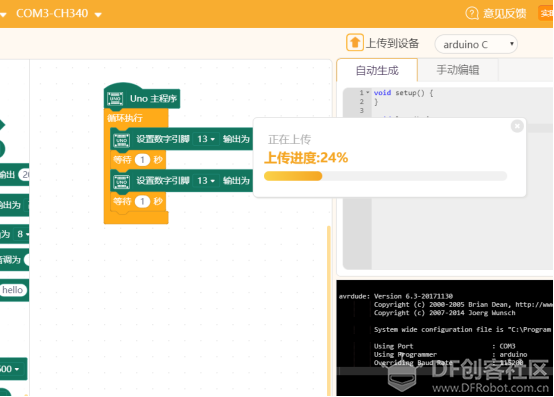Click the first 等待 wait value field
The height and width of the screenshot is (397, 554).
coord(142,160)
